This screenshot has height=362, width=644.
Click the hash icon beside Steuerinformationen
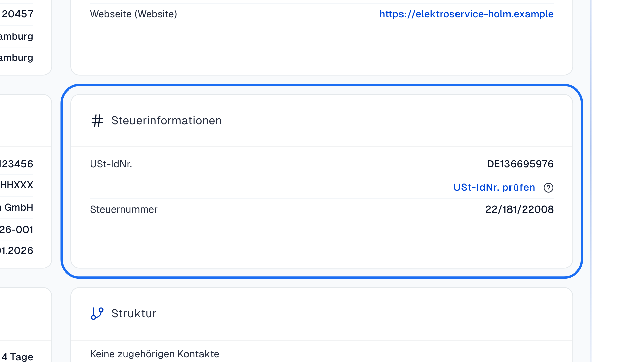coord(97,121)
